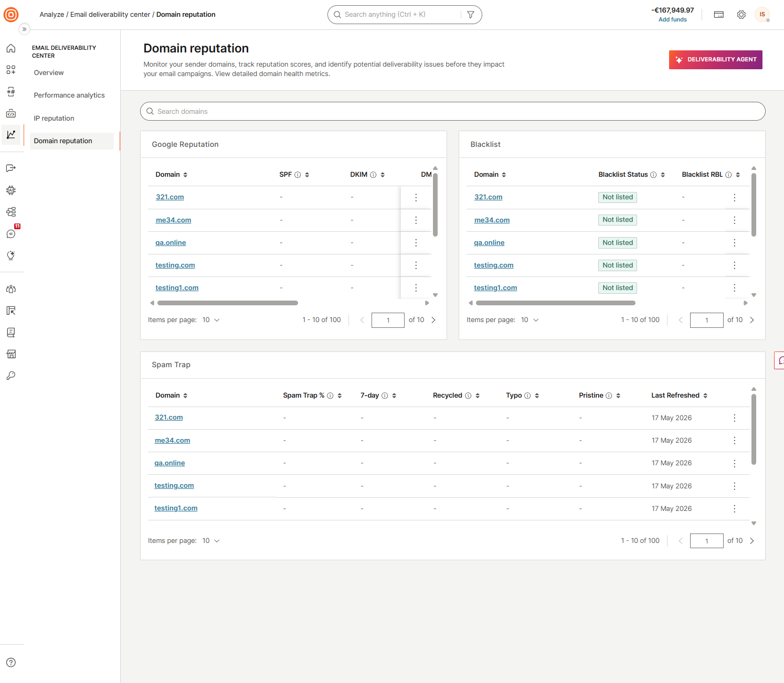The height and width of the screenshot is (683, 784).
Task: Click page number field in Blacklist pagination
Action: (x=707, y=320)
